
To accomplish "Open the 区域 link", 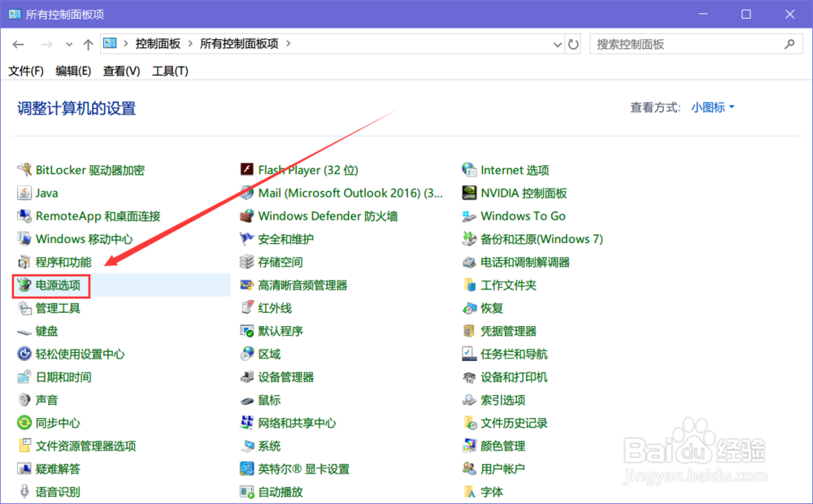I will click(270, 354).
